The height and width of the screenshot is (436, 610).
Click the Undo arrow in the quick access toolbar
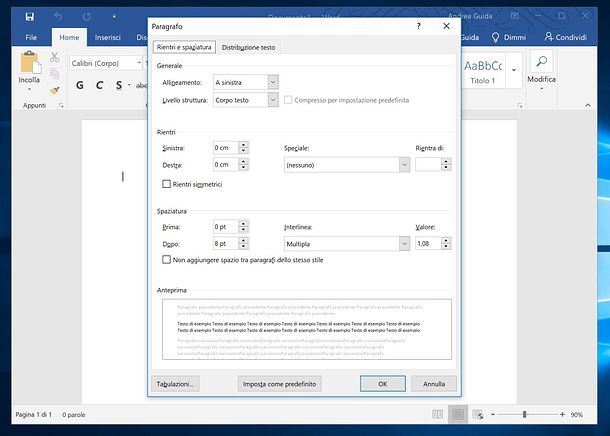point(58,16)
